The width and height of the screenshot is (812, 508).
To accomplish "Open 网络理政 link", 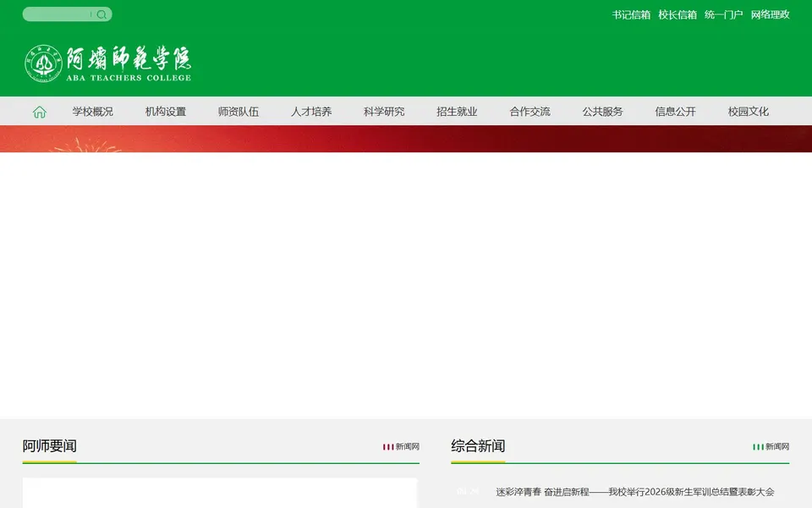I will (770, 14).
